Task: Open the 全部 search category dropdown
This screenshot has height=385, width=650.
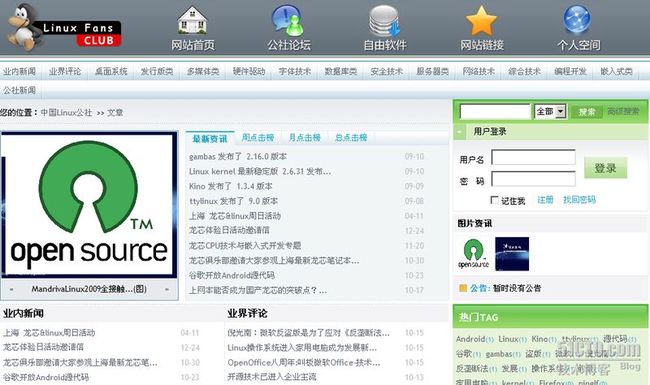Action: pos(550,111)
